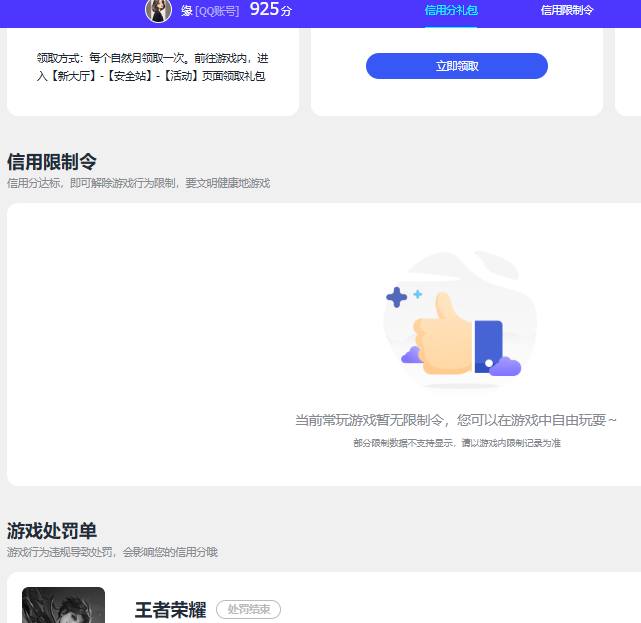Click the 部分限制数据不支持显示 note
The height and width of the screenshot is (623, 641).
[x=457, y=443]
